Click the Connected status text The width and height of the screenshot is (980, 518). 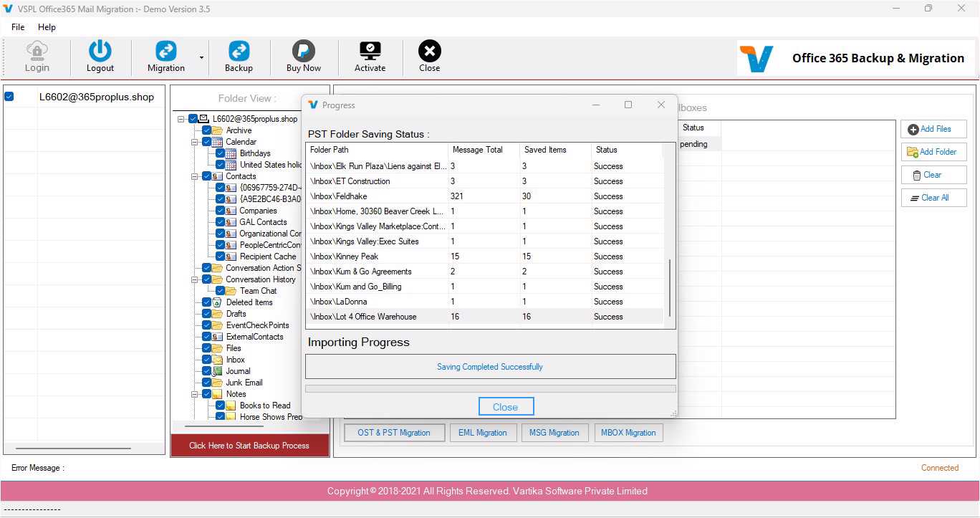(x=940, y=468)
